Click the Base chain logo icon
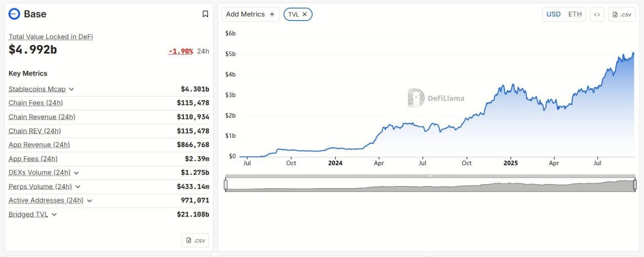 pos(14,14)
